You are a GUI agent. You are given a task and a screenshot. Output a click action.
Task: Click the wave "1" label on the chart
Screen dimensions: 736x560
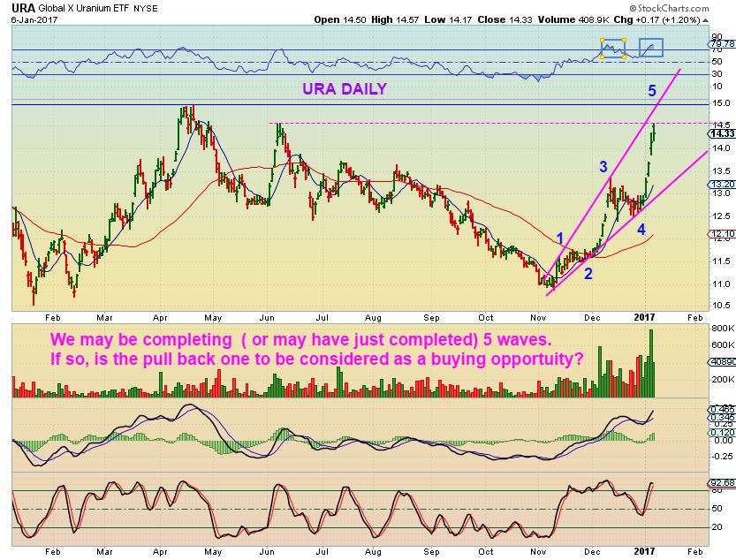point(559,238)
